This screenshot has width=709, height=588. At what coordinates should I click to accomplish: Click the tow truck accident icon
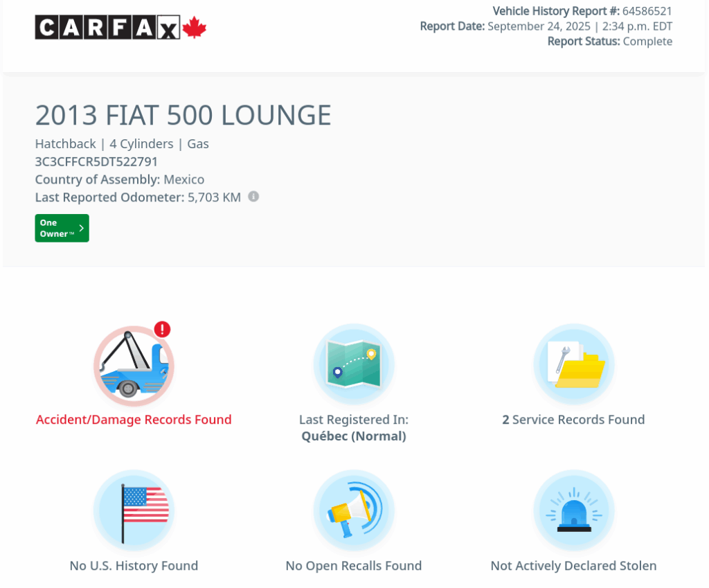tap(134, 366)
